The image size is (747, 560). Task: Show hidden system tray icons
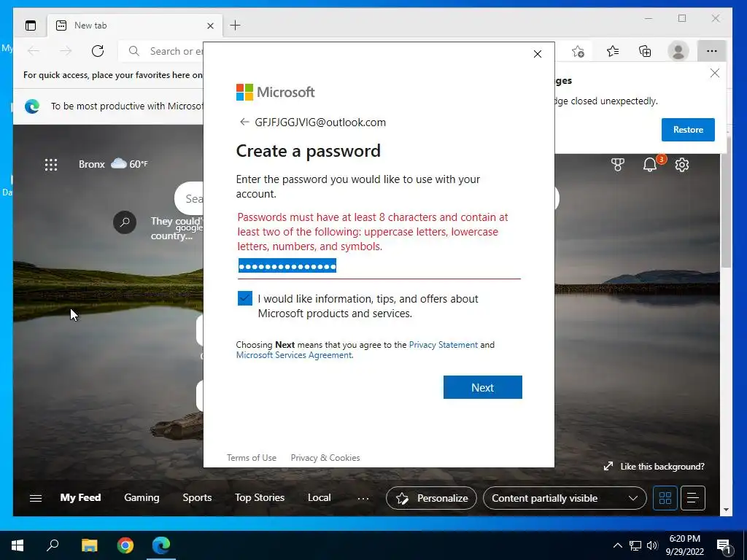pyautogui.click(x=617, y=545)
